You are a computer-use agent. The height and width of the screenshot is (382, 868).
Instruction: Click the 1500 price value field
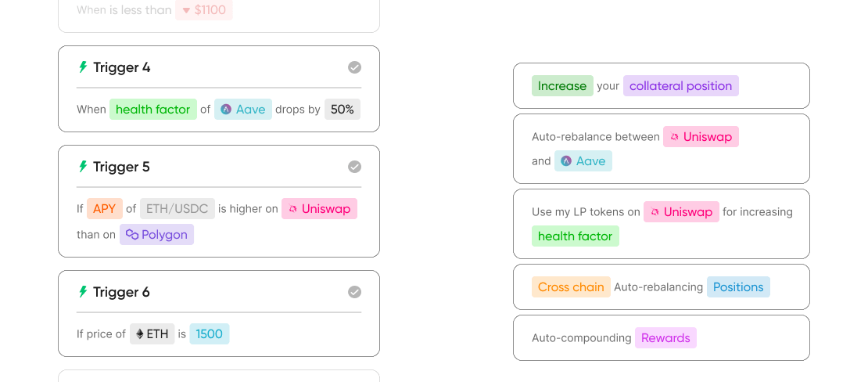pos(209,334)
